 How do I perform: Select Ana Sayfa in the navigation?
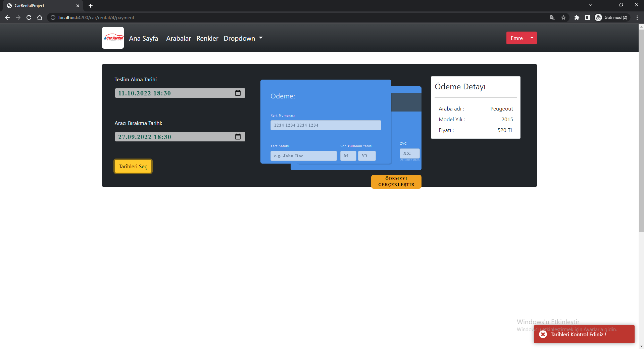click(x=144, y=38)
